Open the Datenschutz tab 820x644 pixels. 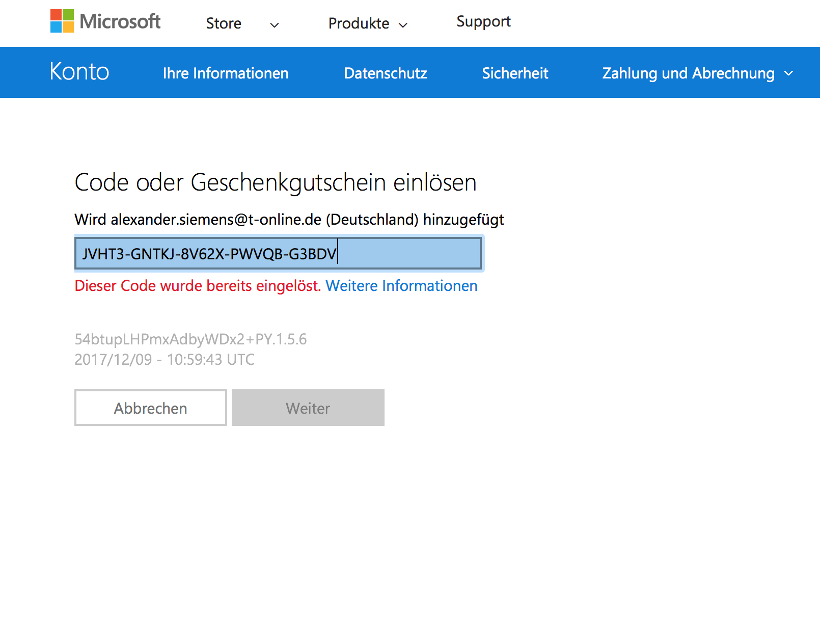coord(386,73)
